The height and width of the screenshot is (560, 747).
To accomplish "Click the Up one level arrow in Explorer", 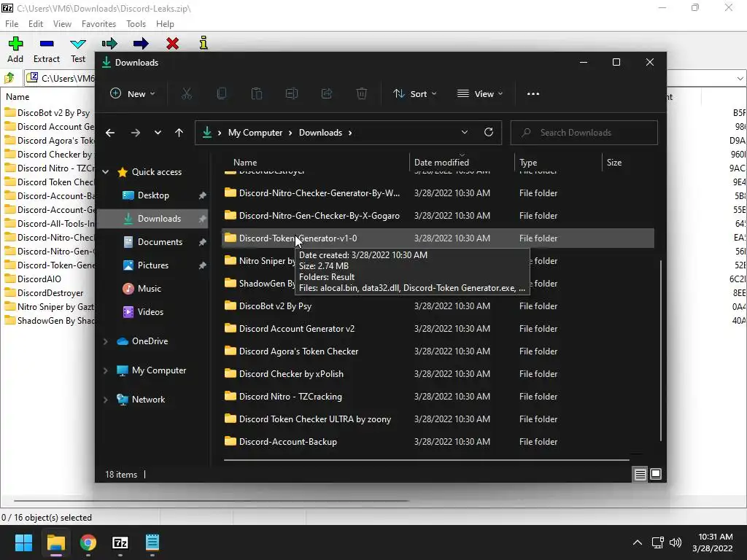I will (179, 133).
